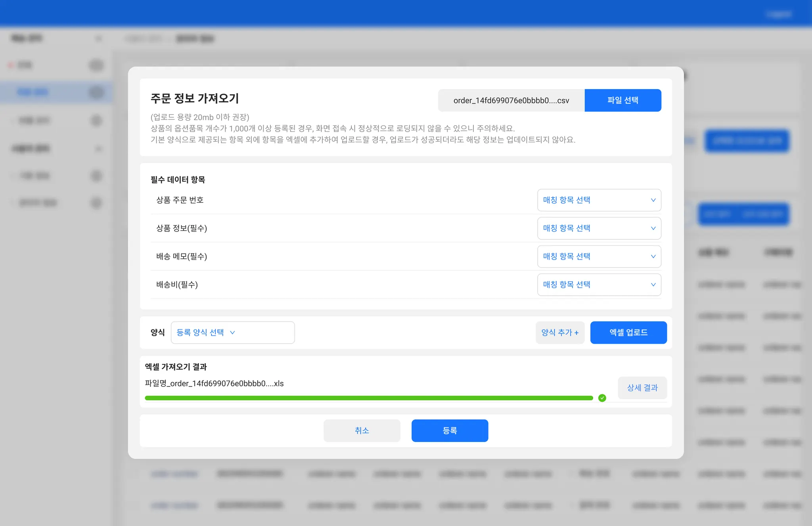
Task: Click the green upload progress bar
Action: tap(369, 398)
